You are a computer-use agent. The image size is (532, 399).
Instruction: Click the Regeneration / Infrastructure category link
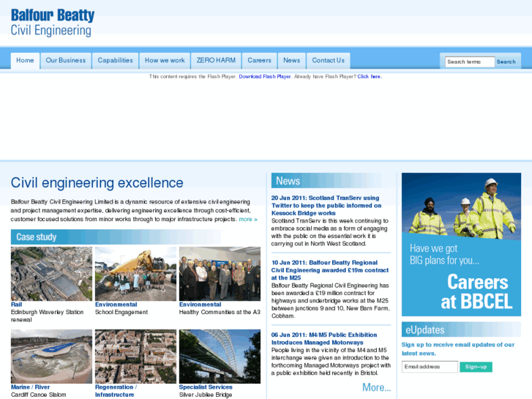tap(116, 391)
